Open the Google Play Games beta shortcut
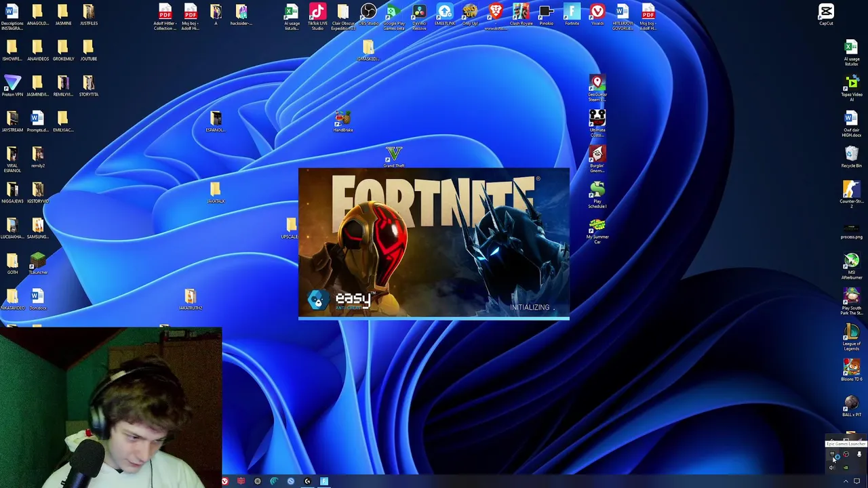The height and width of the screenshot is (488, 868). [x=393, y=17]
